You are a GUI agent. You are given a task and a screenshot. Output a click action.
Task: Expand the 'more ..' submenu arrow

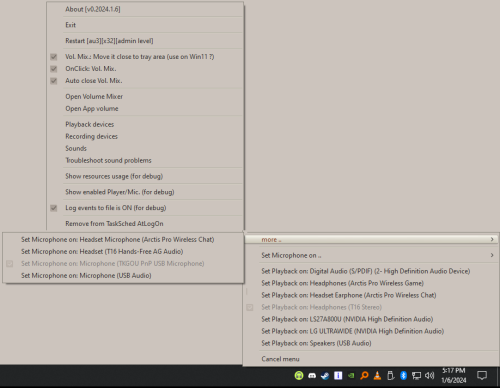click(492, 239)
